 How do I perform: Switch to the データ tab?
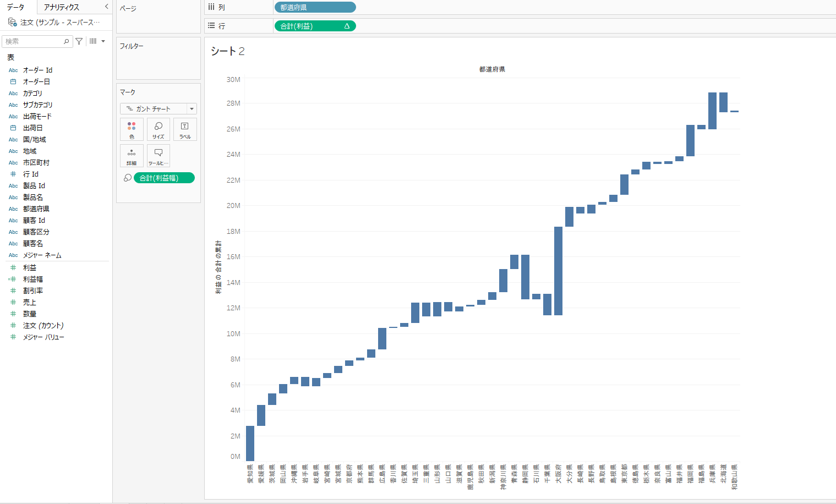click(x=15, y=7)
